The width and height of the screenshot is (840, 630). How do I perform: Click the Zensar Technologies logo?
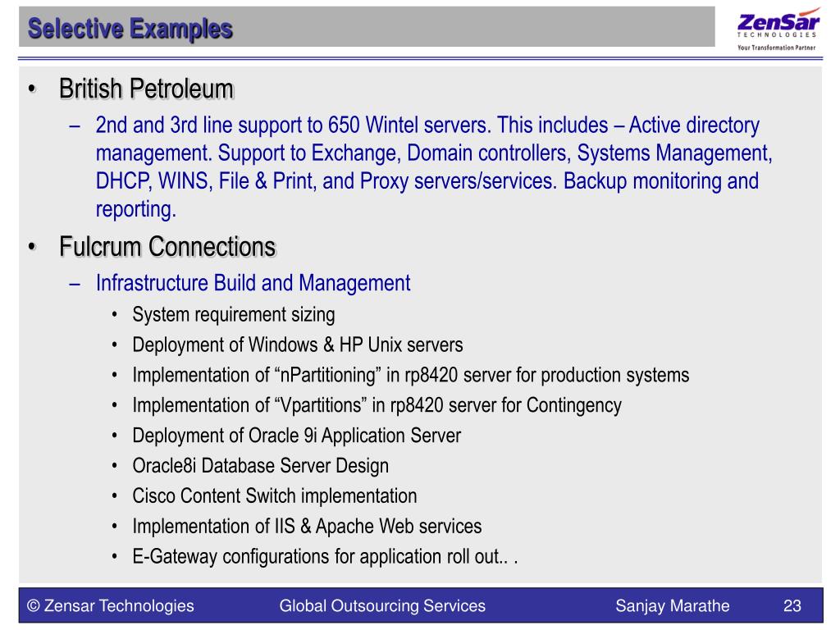point(778,29)
